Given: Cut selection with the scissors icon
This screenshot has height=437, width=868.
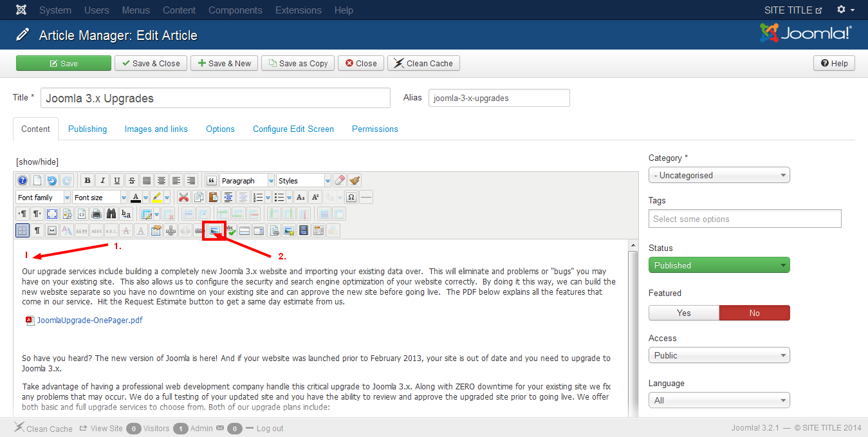Looking at the screenshot, I should point(184,198).
